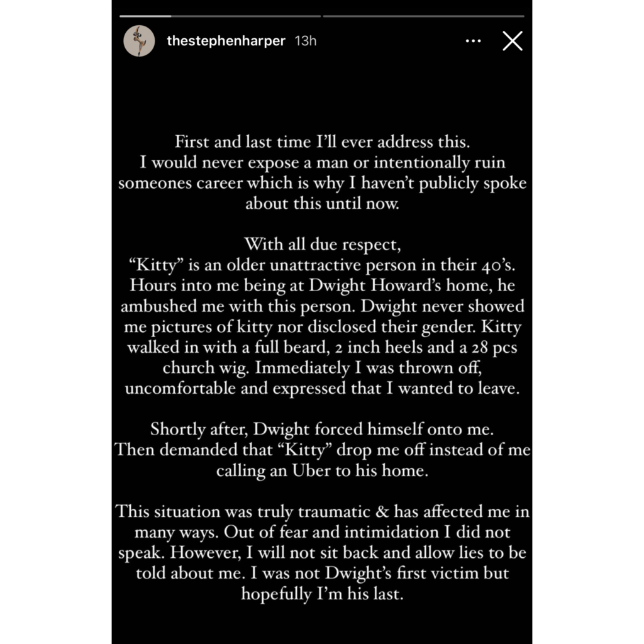Screen dimensions: 644x644
Task: Click the filled portion of the progress bar
Action: tap(145, 16)
